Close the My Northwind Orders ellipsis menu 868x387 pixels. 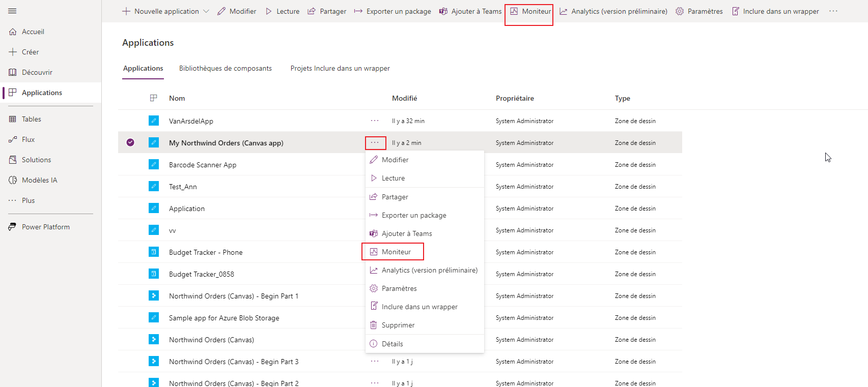click(375, 143)
